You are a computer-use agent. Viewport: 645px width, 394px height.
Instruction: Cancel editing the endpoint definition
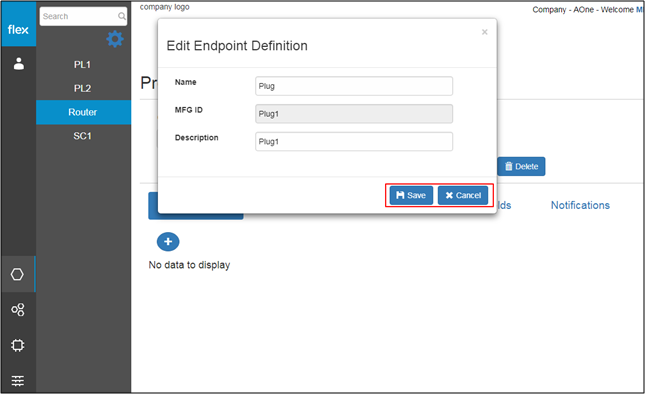[463, 195]
